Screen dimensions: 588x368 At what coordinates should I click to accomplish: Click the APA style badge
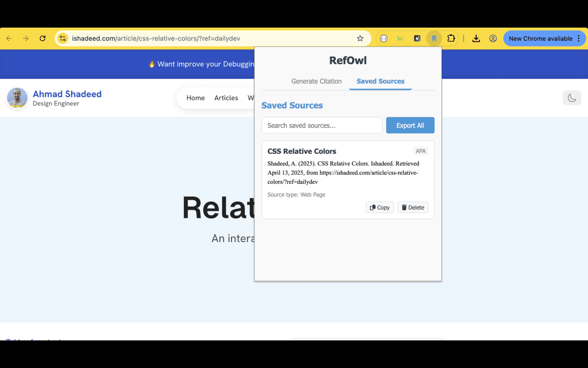click(x=421, y=151)
